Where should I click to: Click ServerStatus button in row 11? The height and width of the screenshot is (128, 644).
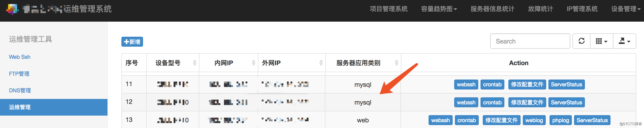click(566, 85)
